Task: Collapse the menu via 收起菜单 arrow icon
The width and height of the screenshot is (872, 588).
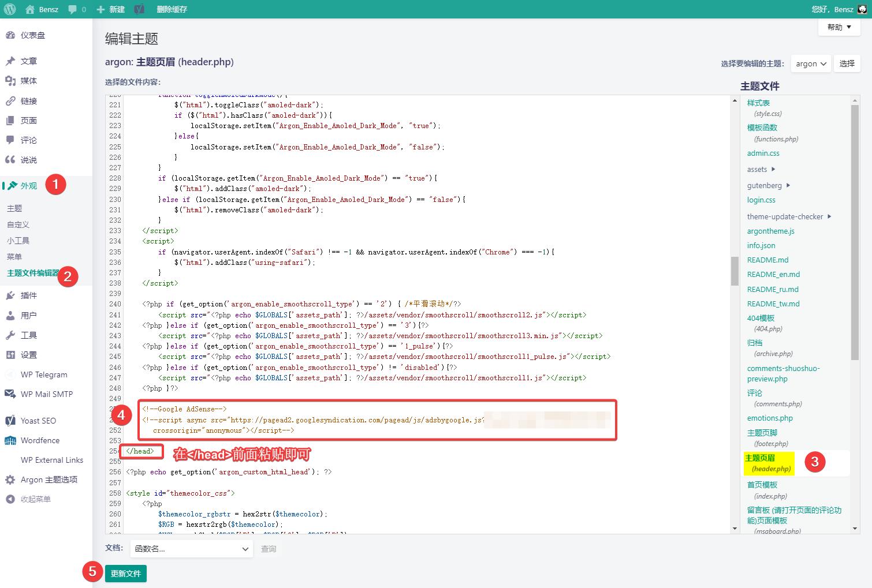Action: [x=10, y=499]
